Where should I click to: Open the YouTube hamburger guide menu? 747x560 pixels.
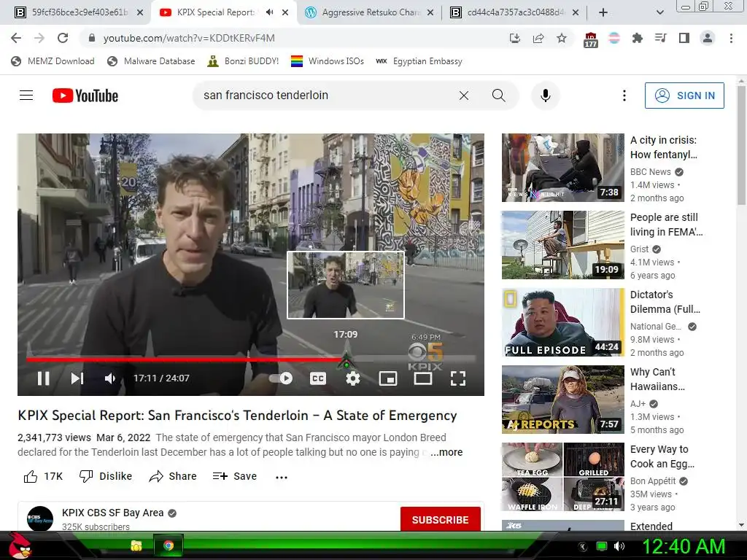click(x=26, y=96)
